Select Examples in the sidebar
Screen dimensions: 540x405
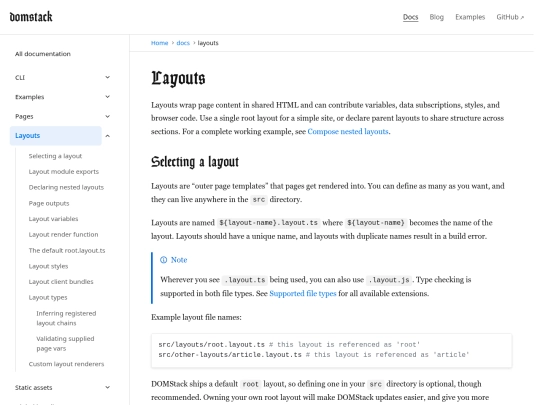point(30,97)
